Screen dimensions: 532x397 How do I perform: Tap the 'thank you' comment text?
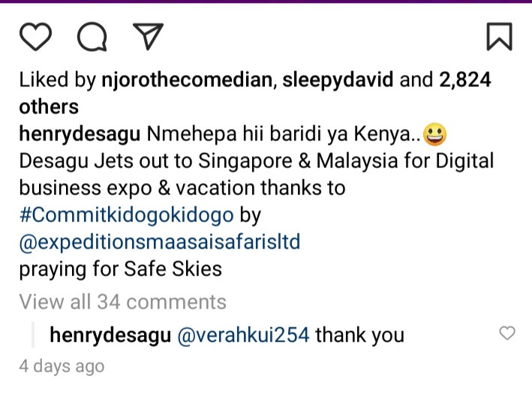tap(360, 335)
